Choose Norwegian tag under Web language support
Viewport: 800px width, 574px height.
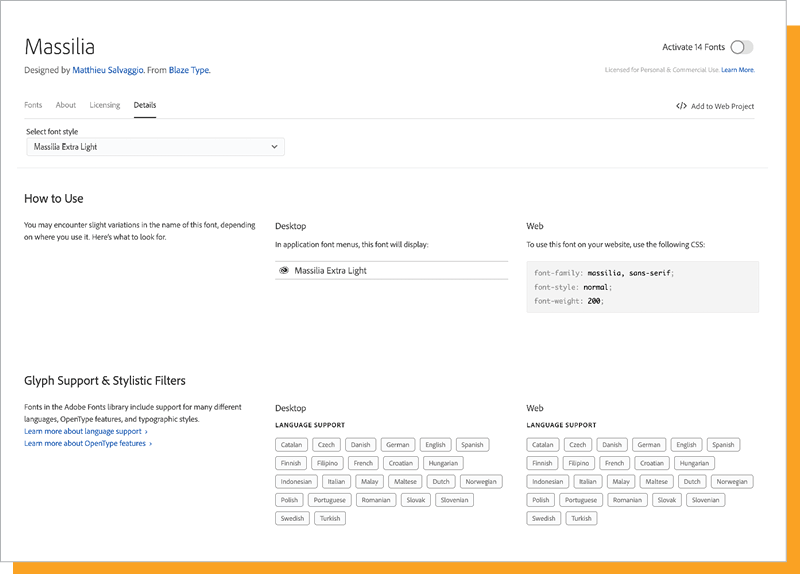pyautogui.click(x=732, y=482)
